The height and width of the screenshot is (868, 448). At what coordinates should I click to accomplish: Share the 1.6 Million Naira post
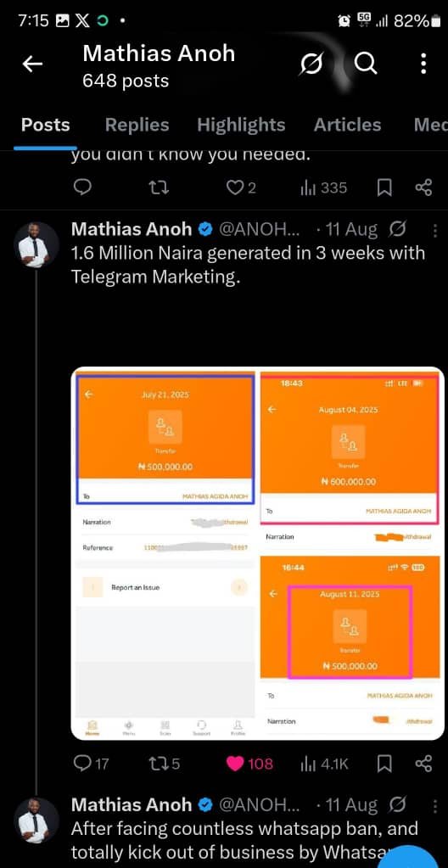(423, 764)
